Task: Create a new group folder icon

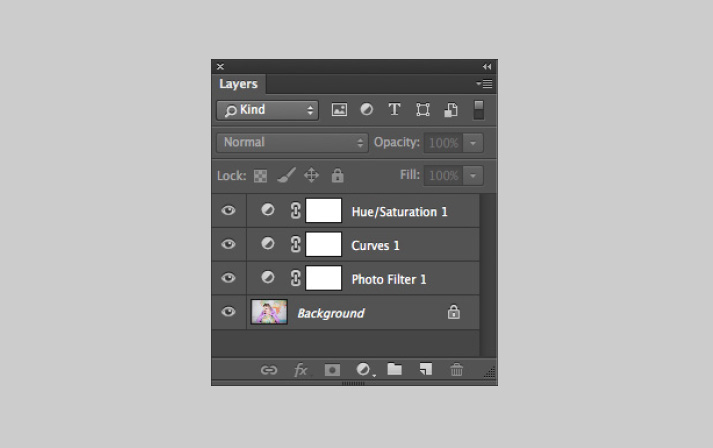Action: pyautogui.click(x=394, y=369)
